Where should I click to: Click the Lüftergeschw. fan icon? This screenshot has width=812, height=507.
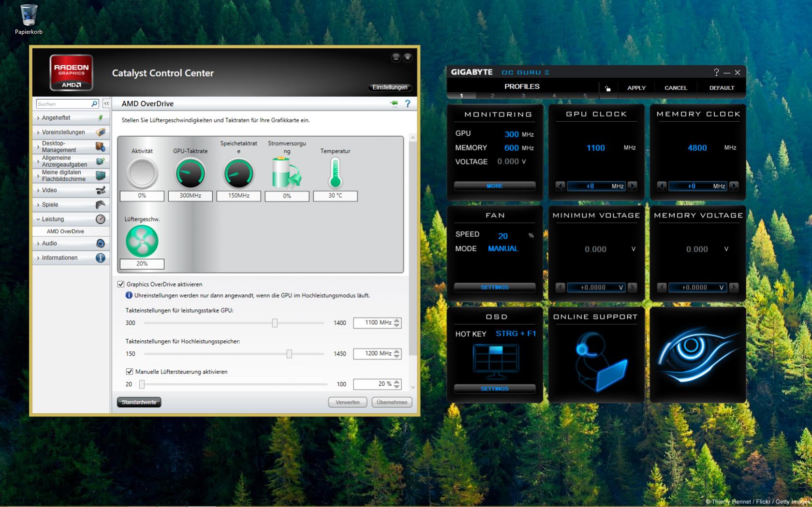(142, 242)
